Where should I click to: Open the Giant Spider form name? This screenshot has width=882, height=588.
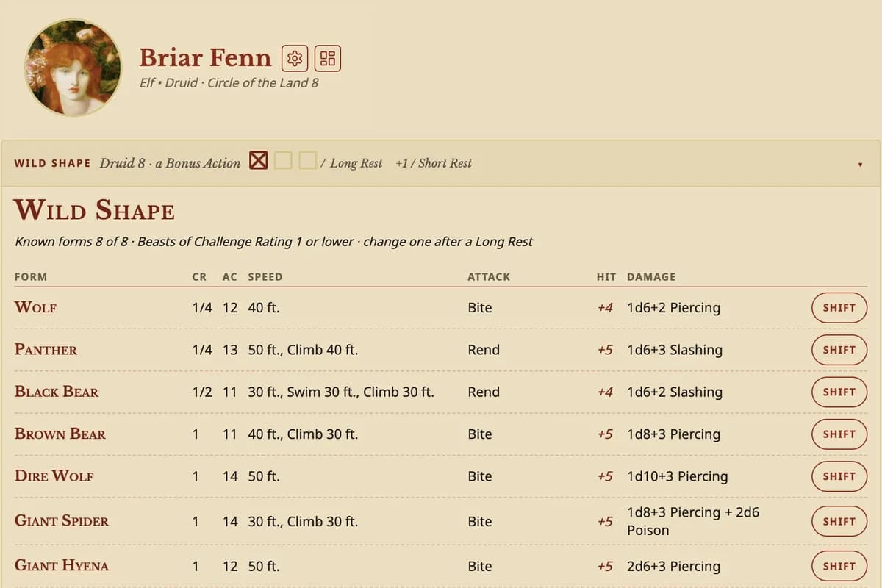click(62, 521)
